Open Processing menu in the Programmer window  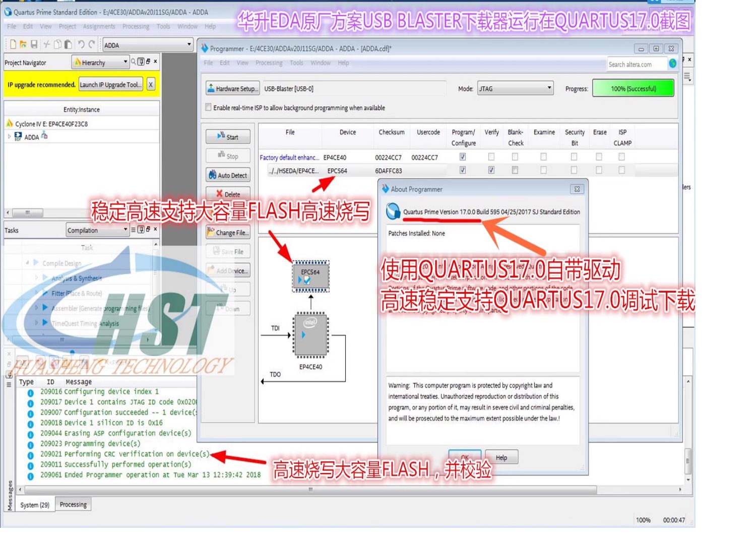pyautogui.click(x=269, y=63)
